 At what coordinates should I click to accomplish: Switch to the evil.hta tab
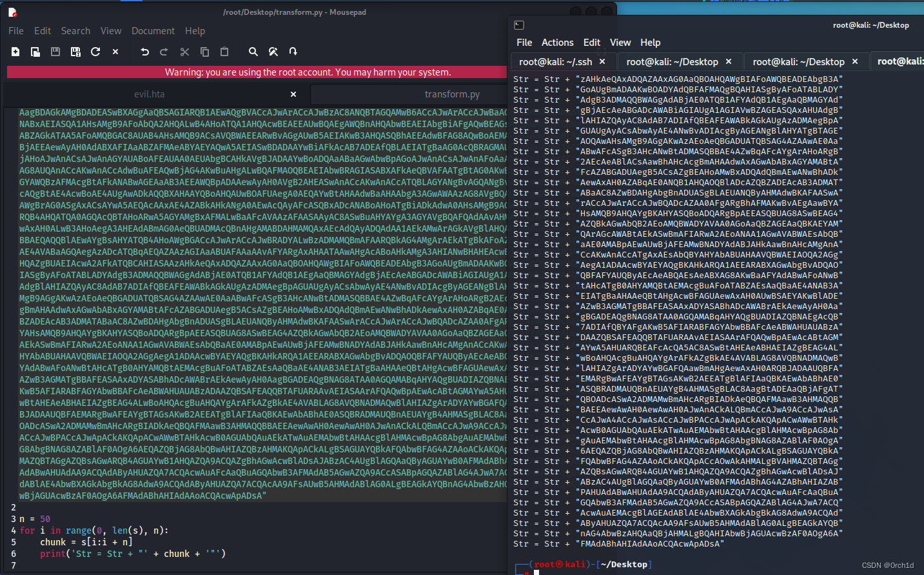tap(150, 94)
